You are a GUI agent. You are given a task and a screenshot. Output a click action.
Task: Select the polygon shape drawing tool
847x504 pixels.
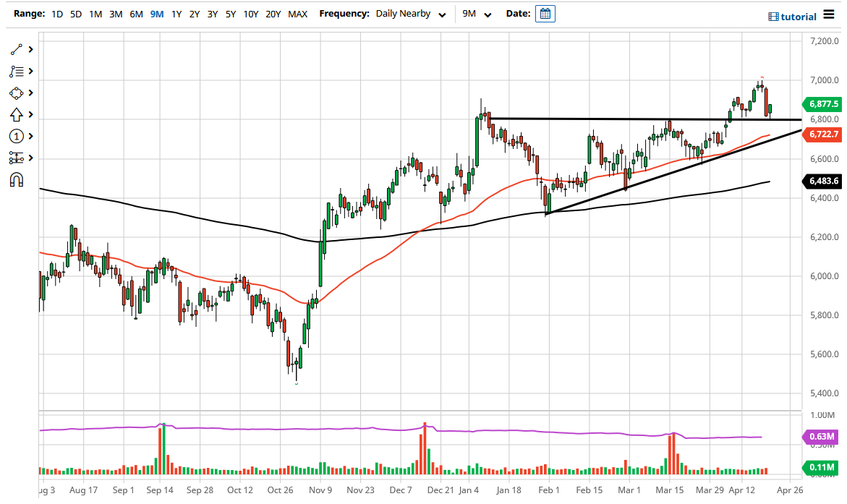16,93
